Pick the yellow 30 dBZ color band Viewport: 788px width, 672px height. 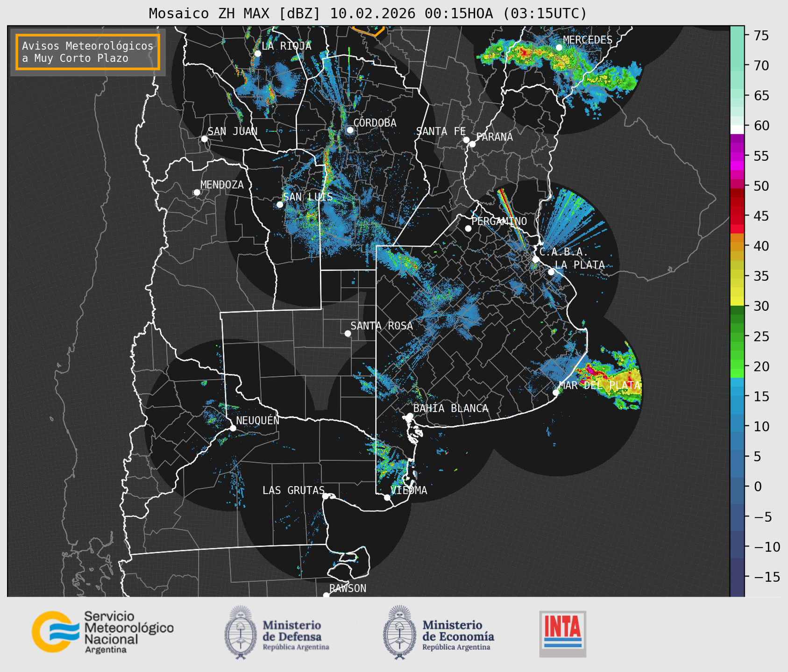tap(737, 301)
